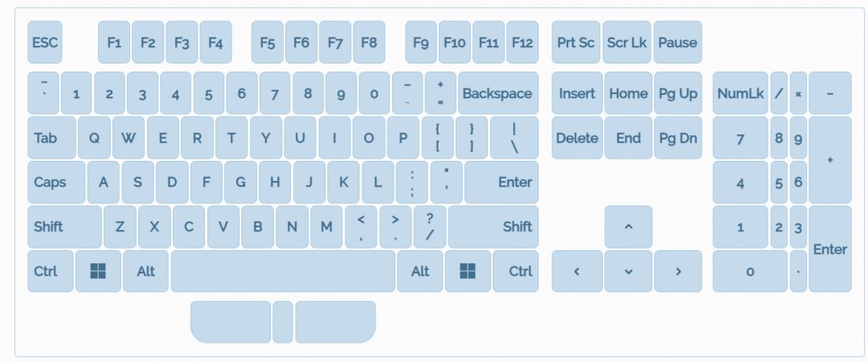868x362 pixels.
Task: Toggle the NumLk key
Action: [740, 93]
